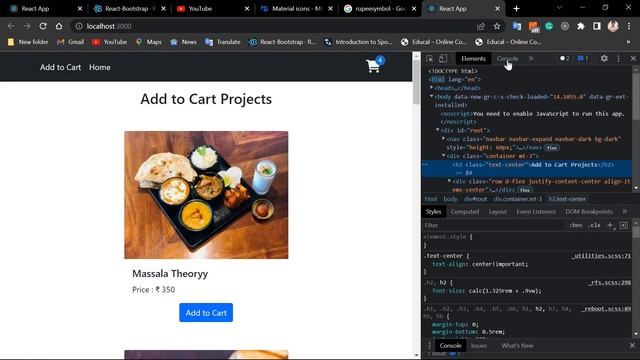Click the errors count indicator in DevTools
This screenshot has width=640, height=360.
tap(564, 59)
